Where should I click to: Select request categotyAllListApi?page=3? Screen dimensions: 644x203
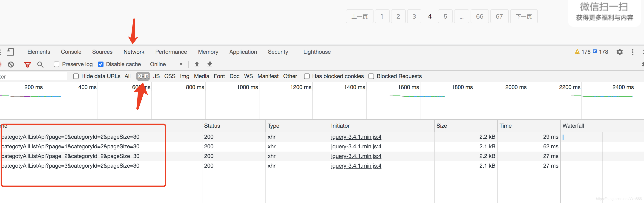pos(70,166)
